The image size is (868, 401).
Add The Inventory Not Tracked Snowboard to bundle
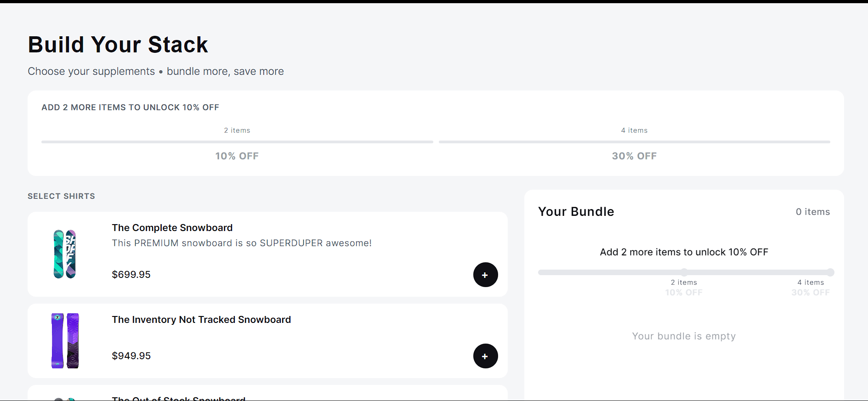[x=485, y=356]
